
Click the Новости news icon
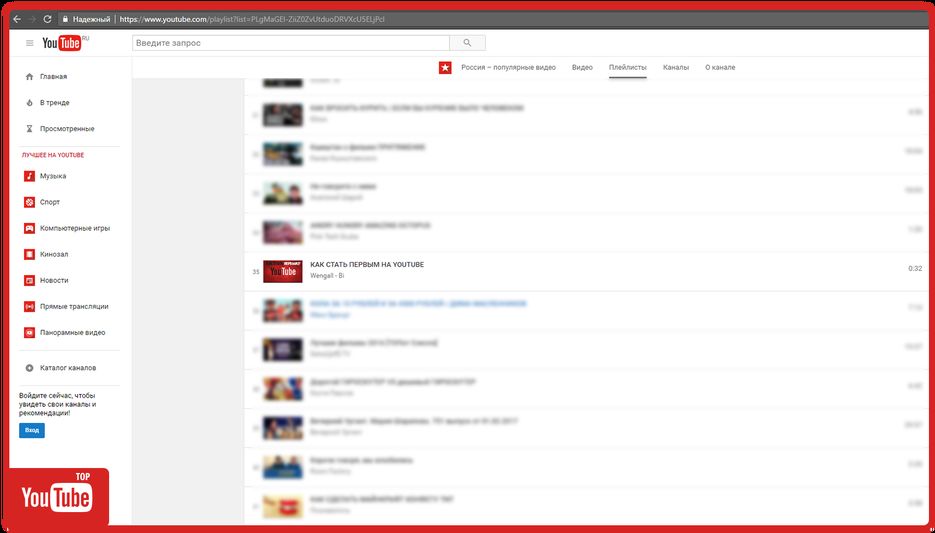29,280
